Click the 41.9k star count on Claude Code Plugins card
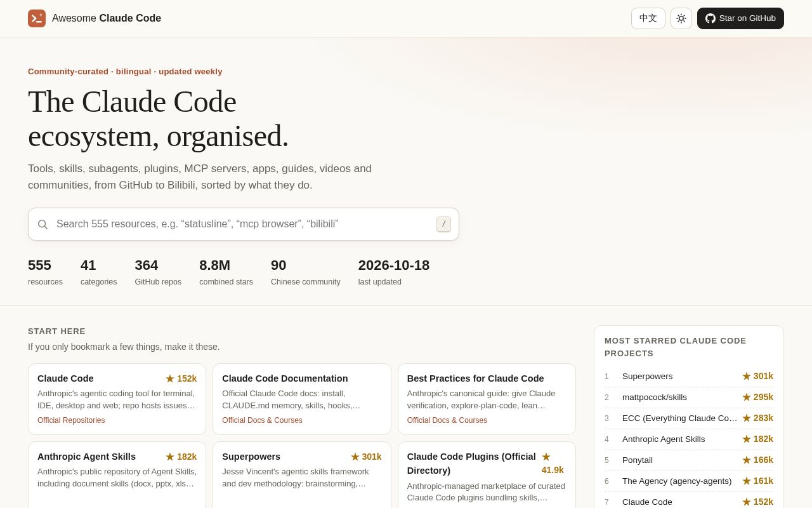This screenshot has width=812, height=508. pyautogui.click(x=553, y=464)
